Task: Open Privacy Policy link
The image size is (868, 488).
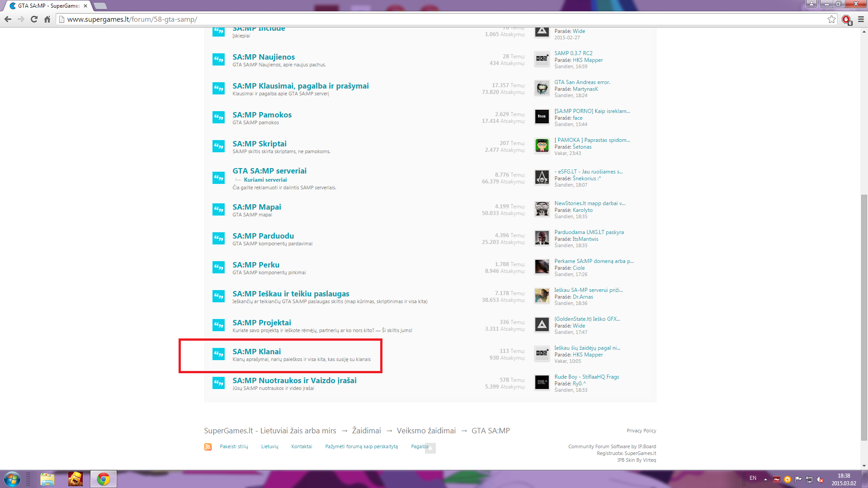Action: (x=641, y=431)
